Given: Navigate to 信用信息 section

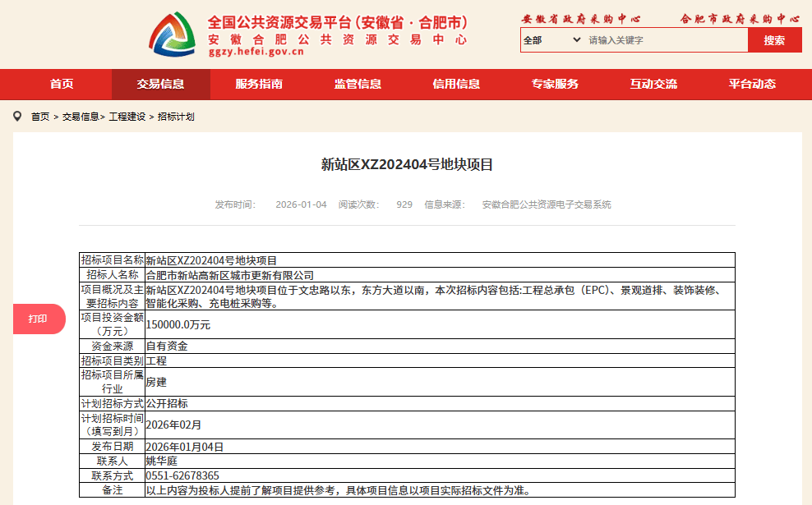Looking at the screenshot, I should (x=456, y=84).
